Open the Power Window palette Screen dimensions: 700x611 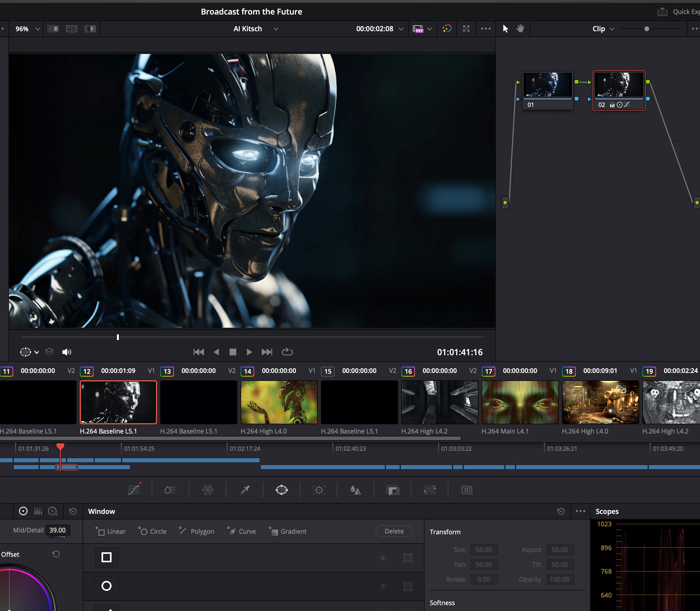[x=282, y=490]
